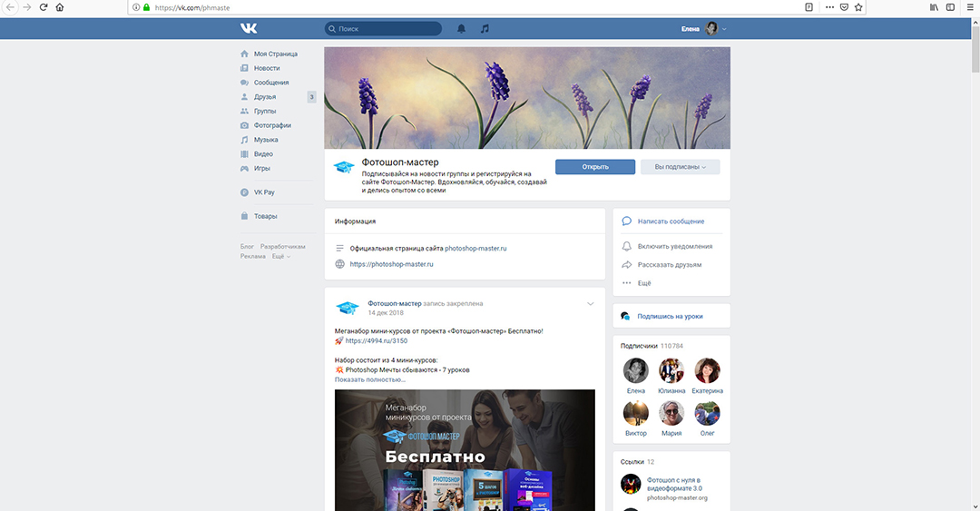This screenshot has height=511, width=980.
Task: Open Подписчики list heading
Action: (x=639, y=346)
